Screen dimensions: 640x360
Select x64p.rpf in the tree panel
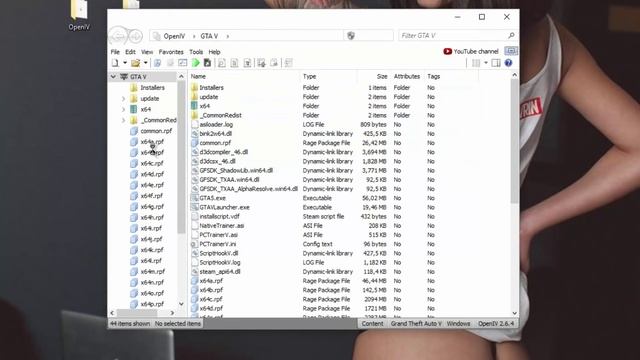pos(152,304)
